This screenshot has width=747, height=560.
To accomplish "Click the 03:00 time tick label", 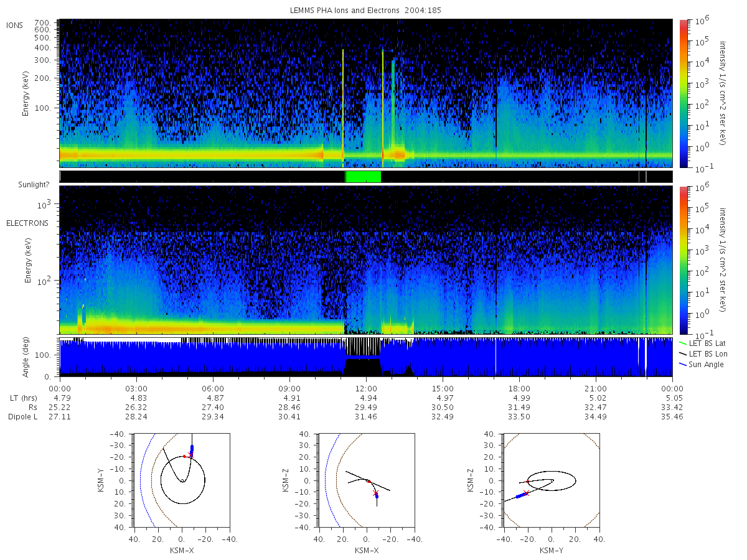I will [x=136, y=388].
